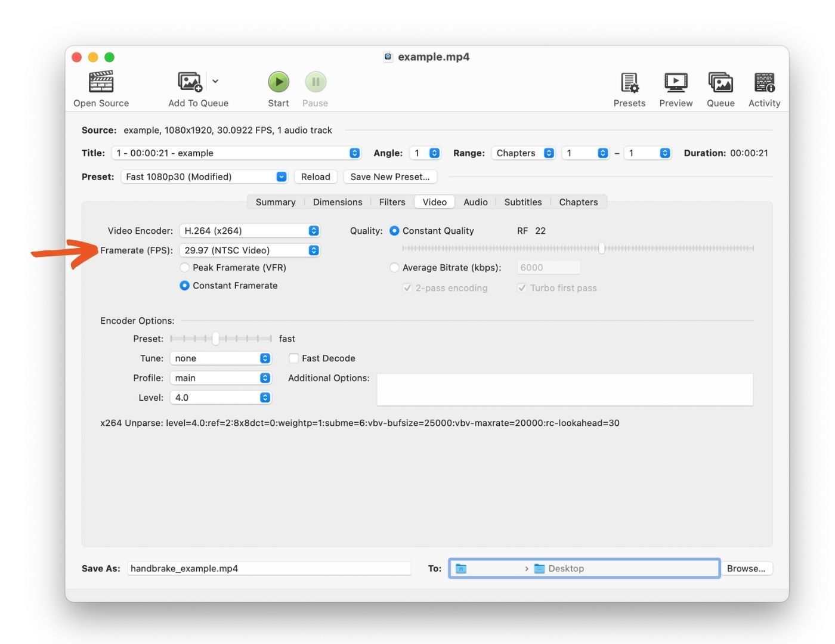Expand the Add To Queue options chevron
Viewport: 835px width, 644px height.
(x=215, y=81)
